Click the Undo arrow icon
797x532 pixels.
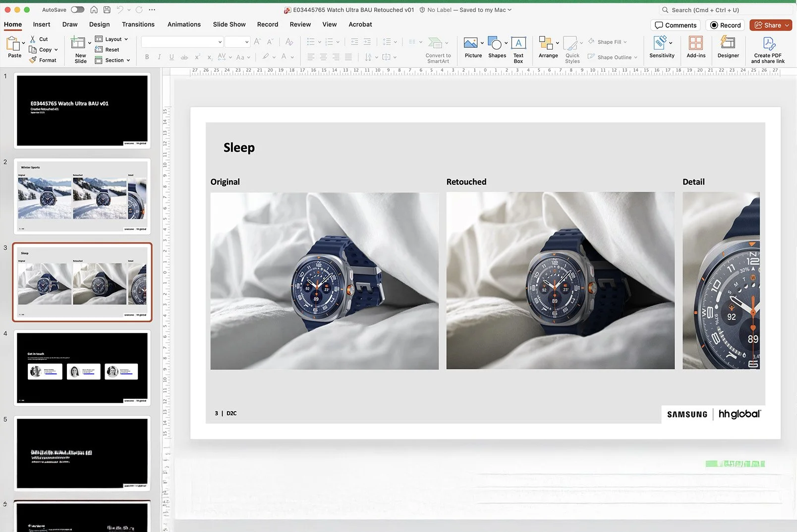click(x=120, y=10)
